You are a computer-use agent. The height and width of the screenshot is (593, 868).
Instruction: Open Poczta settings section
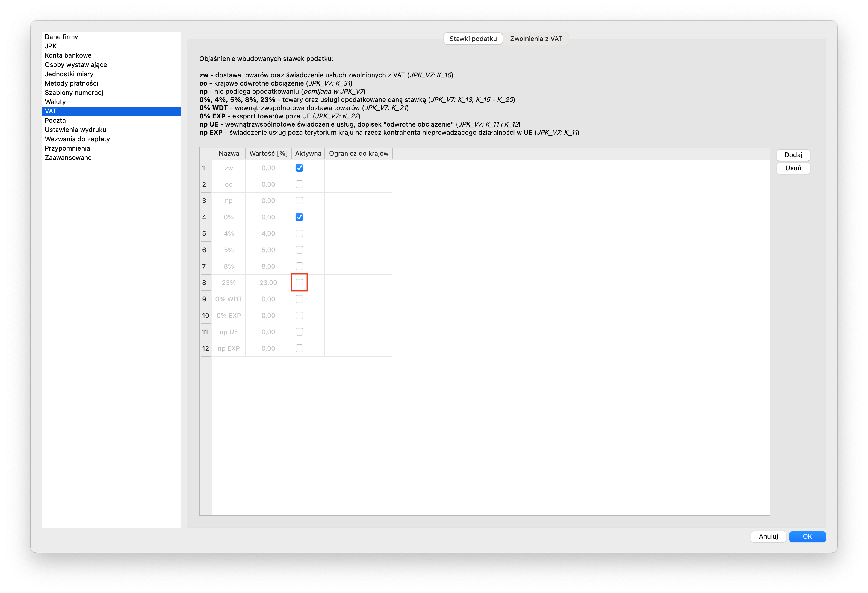coord(111,121)
